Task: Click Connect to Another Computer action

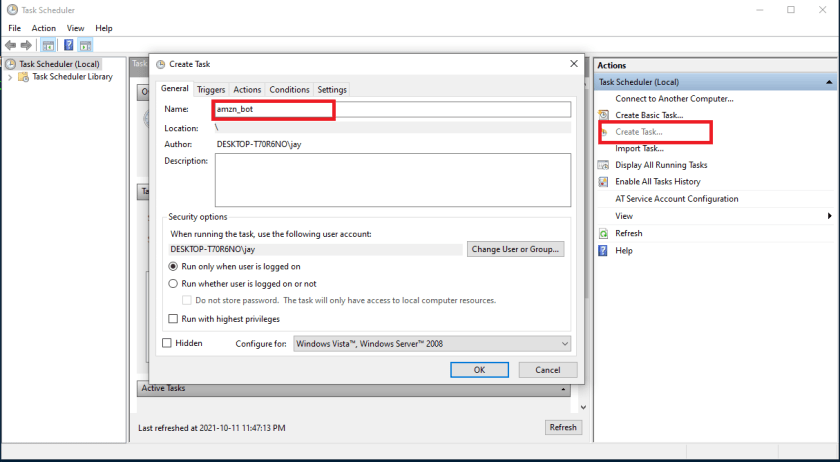Action: (674, 99)
